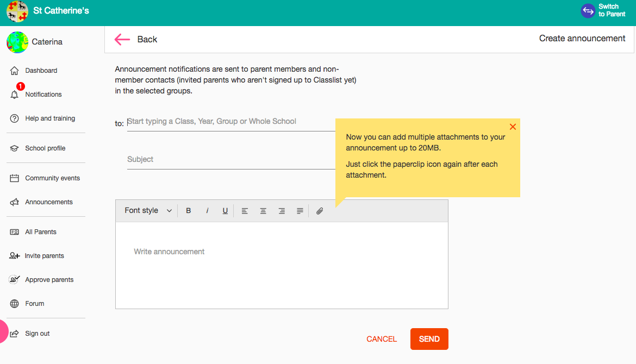Click the Community events calendar icon
This screenshot has width=636, height=364.
[x=14, y=178]
